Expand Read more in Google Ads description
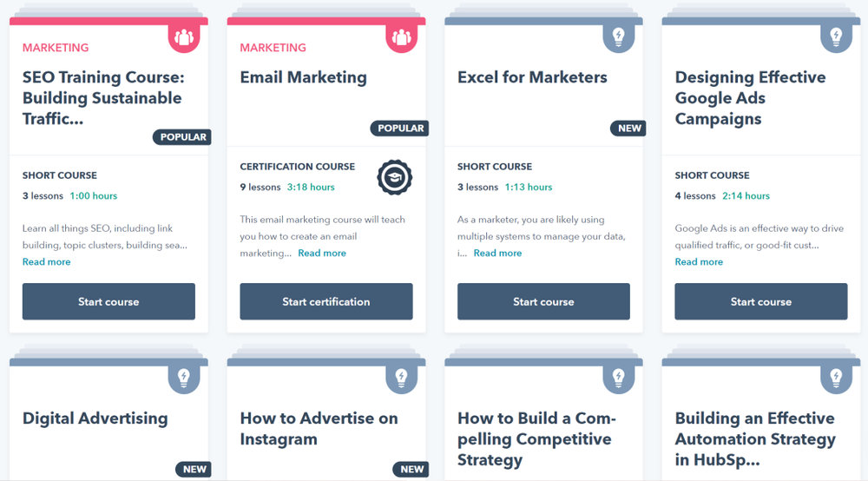868x481 pixels. click(699, 262)
